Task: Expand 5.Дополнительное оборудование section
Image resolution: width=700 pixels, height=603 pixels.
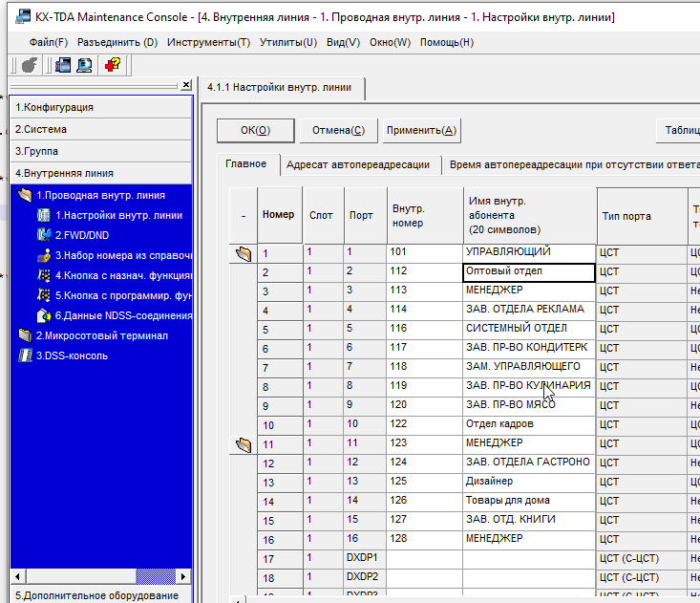Action: [x=101, y=595]
